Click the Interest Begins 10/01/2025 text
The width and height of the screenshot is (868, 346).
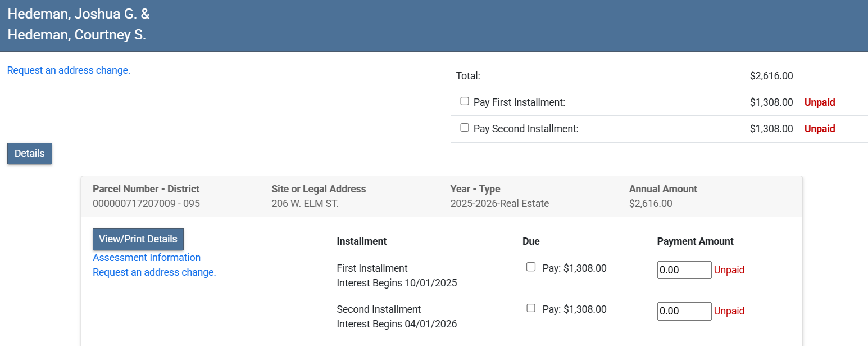coord(397,283)
